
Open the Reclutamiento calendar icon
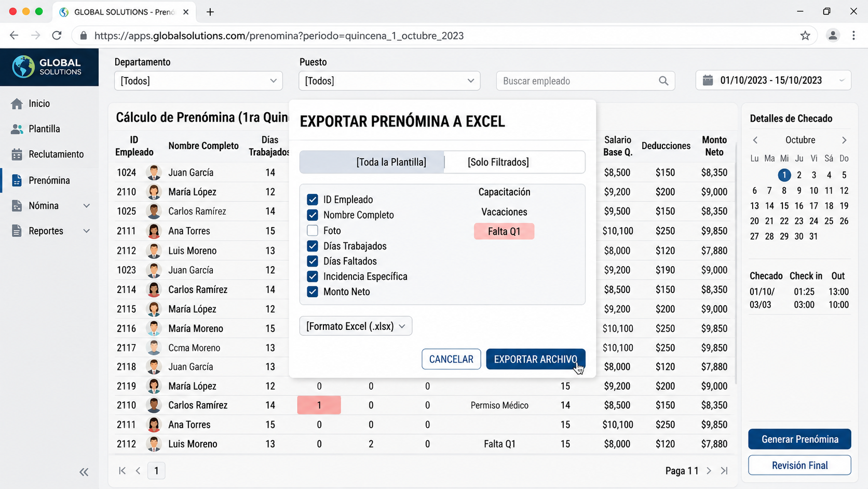tap(17, 154)
